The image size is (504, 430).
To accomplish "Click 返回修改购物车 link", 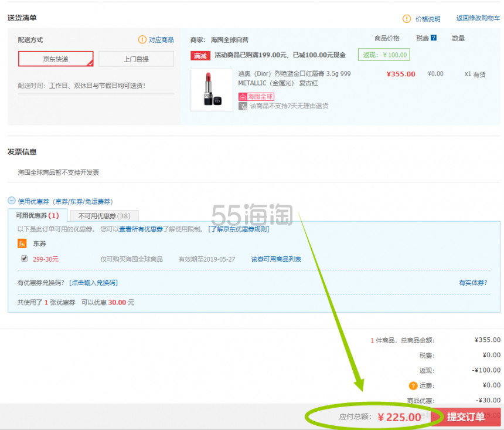I will (478, 18).
